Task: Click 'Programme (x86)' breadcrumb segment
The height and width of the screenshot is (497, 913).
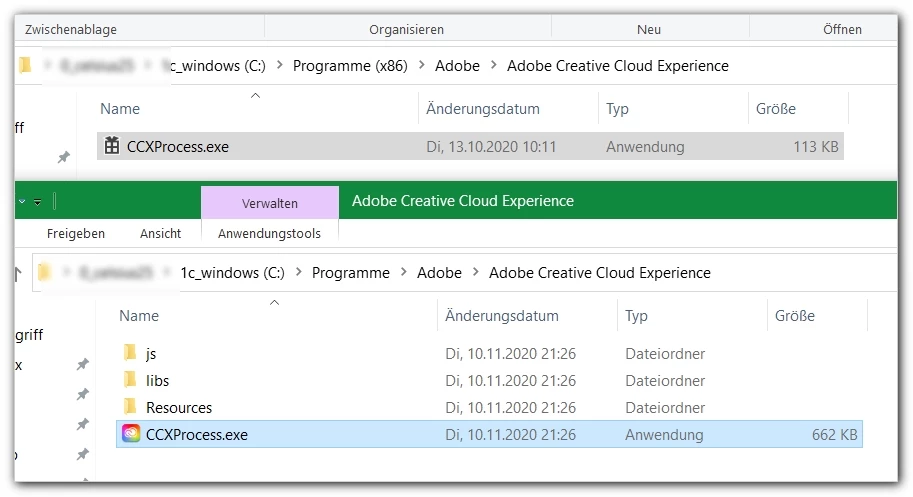Action: coord(350,66)
